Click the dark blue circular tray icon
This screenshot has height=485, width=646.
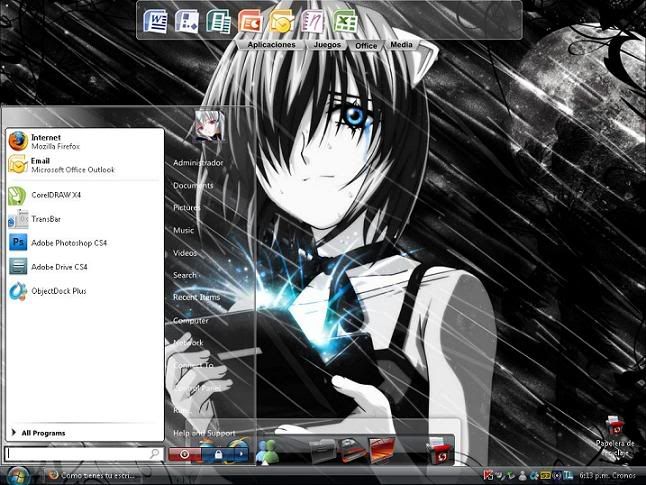[557, 475]
